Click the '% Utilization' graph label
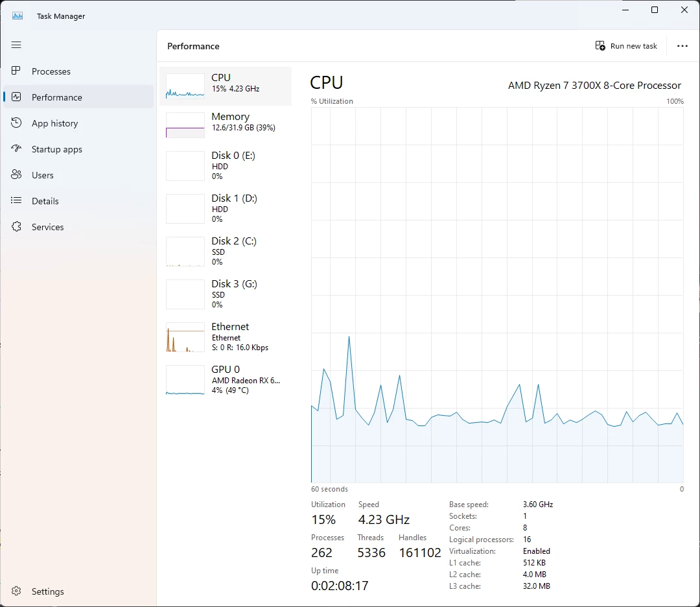 [x=332, y=101]
